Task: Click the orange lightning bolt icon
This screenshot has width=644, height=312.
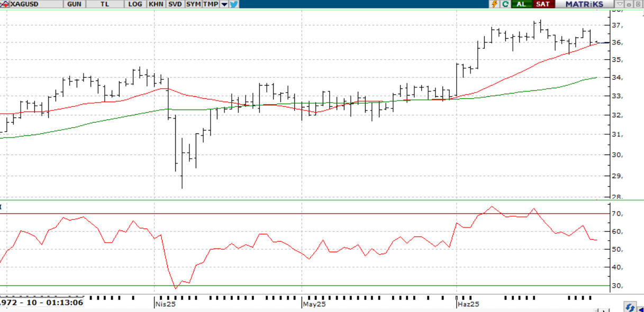Action: [x=495, y=4]
